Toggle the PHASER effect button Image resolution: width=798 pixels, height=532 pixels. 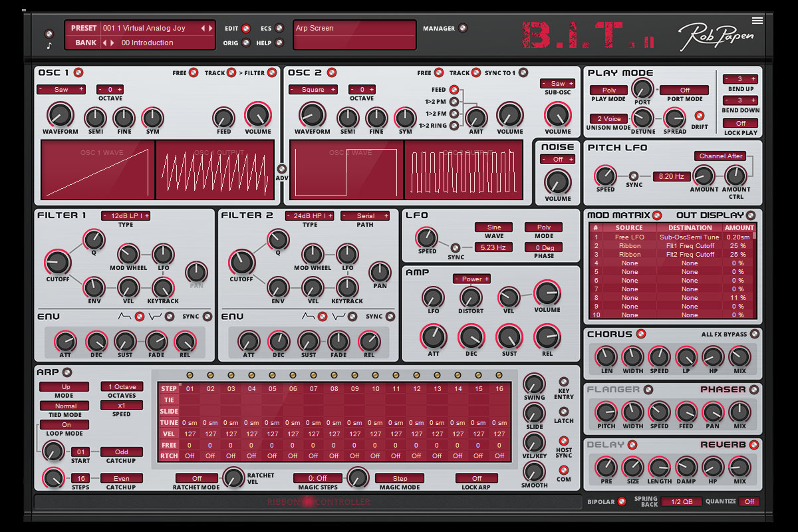point(754,390)
